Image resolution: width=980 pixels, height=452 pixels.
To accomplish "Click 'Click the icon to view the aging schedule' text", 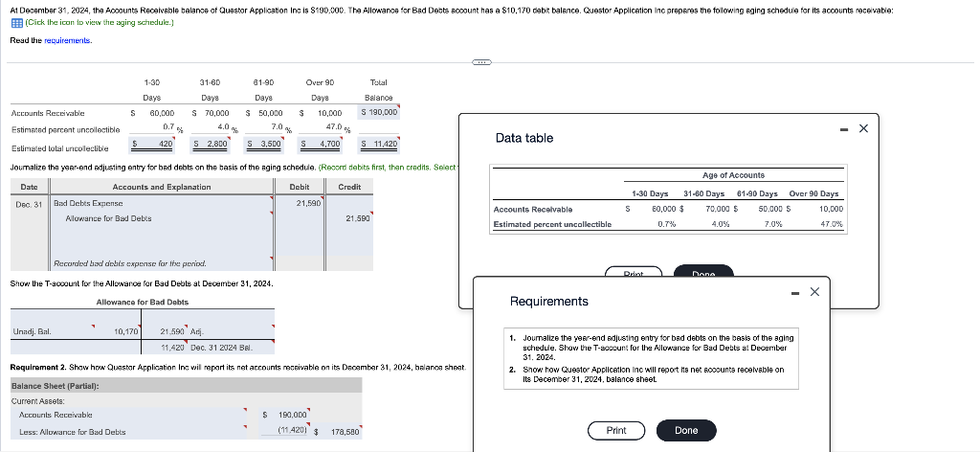I will click(100, 23).
